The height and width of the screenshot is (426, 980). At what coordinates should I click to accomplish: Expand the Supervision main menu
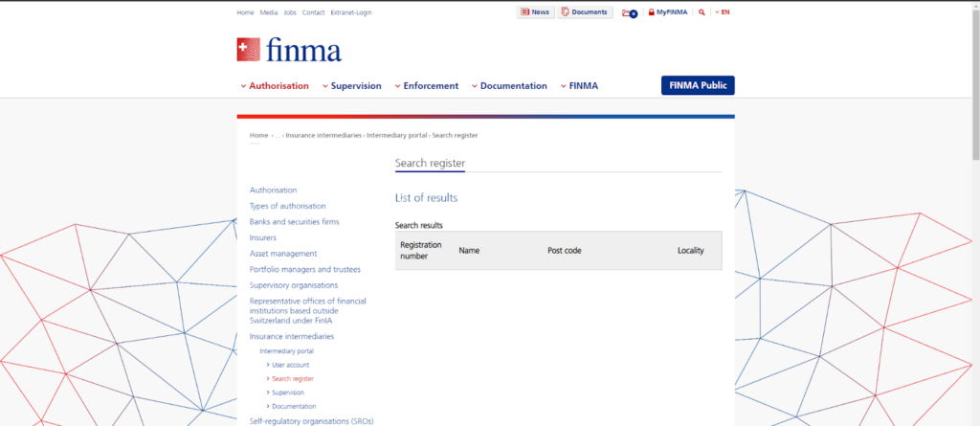352,86
